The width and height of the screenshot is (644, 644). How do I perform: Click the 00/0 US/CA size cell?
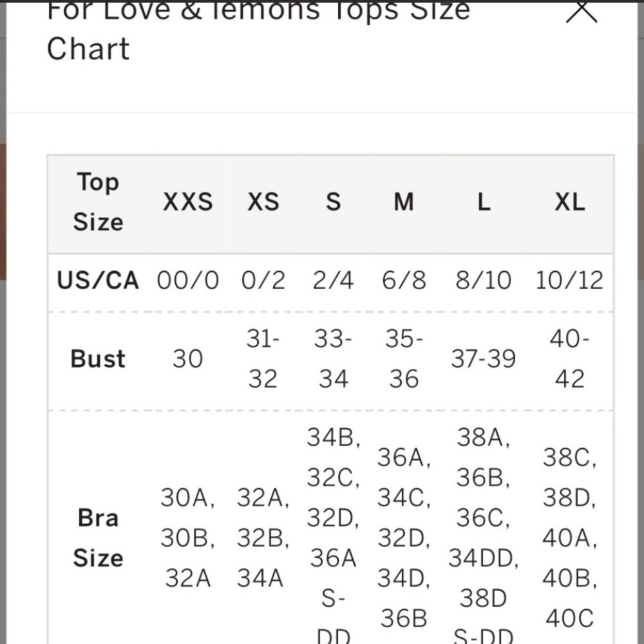pyautogui.click(x=187, y=281)
